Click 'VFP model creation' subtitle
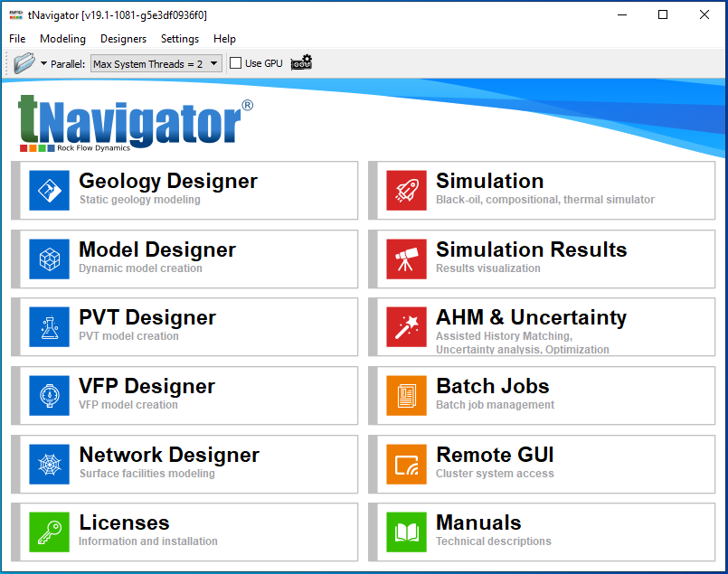Image resolution: width=728 pixels, height=574 pixels. pyautogui.click(x=128, y=405)
